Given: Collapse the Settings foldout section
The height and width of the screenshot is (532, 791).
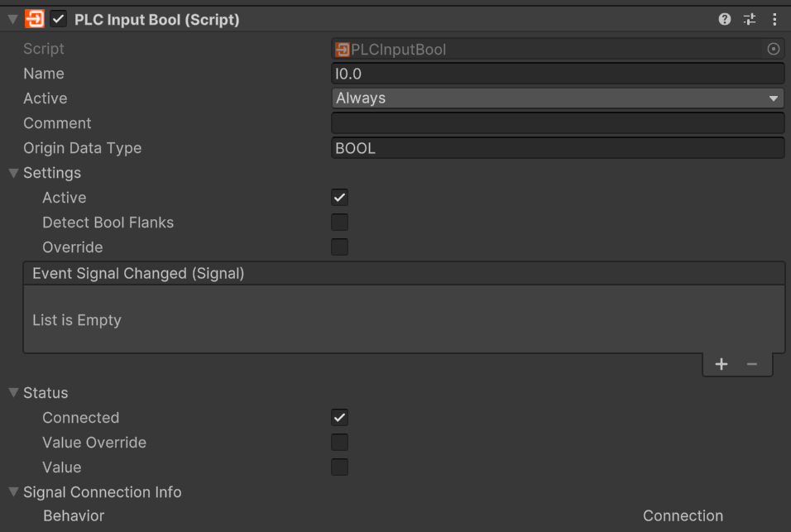Looking at the screenshot, I should 13,173.
